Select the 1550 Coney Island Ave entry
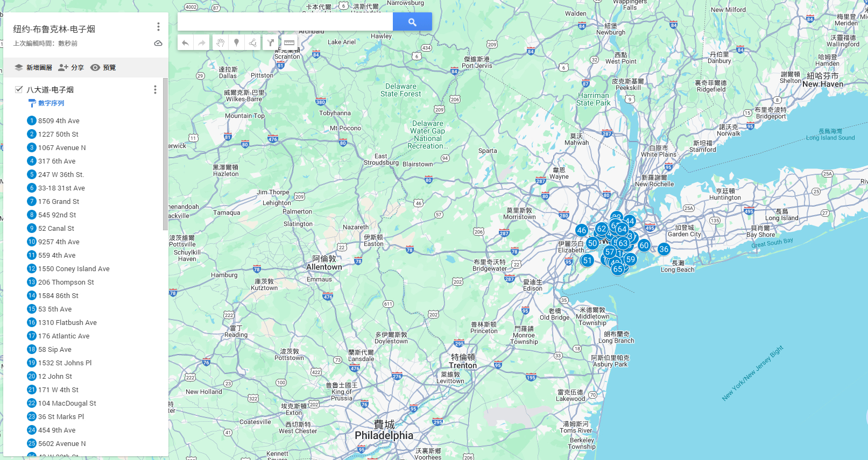The width and height of the screenshot is (868, 460). click(x=74, y=269)
